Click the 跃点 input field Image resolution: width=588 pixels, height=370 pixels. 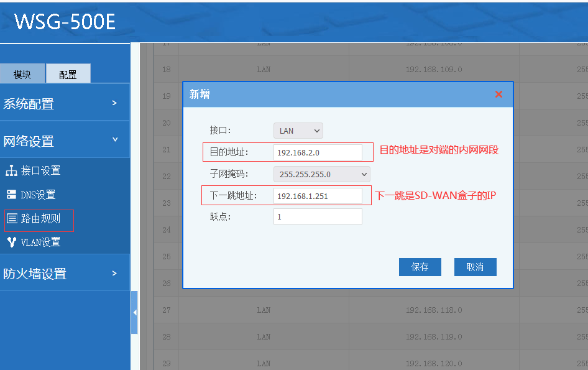coord(318,216)
